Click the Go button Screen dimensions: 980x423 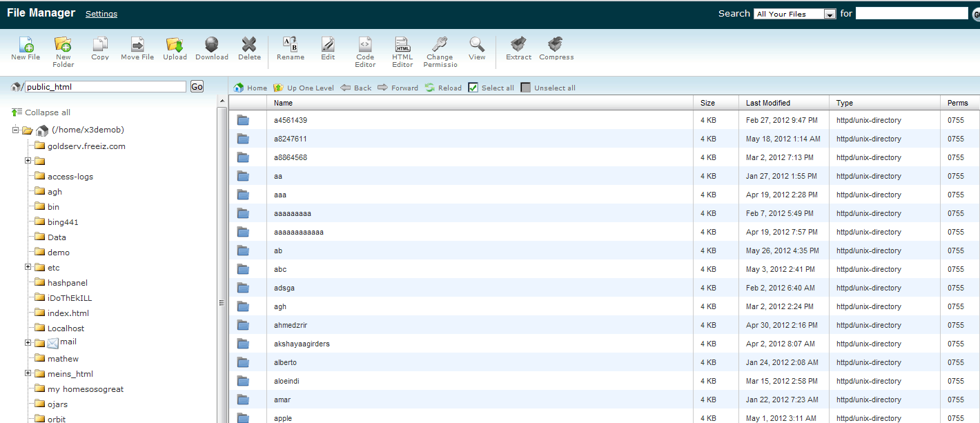click(x=196, y=86)
